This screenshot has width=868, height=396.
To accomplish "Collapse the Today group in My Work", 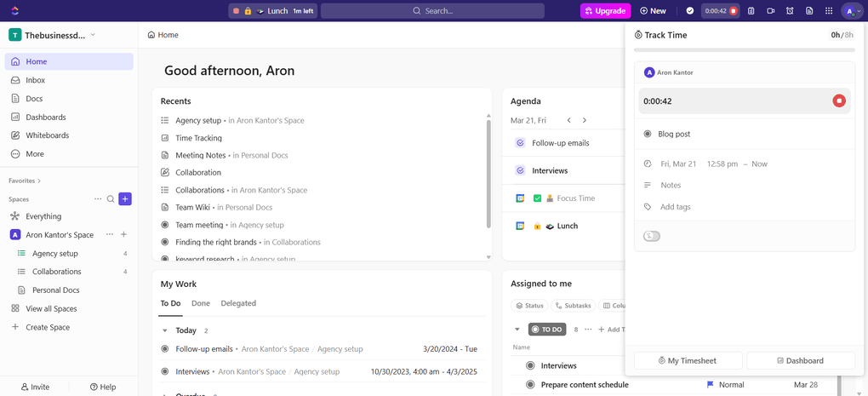I will pos(164,330).
